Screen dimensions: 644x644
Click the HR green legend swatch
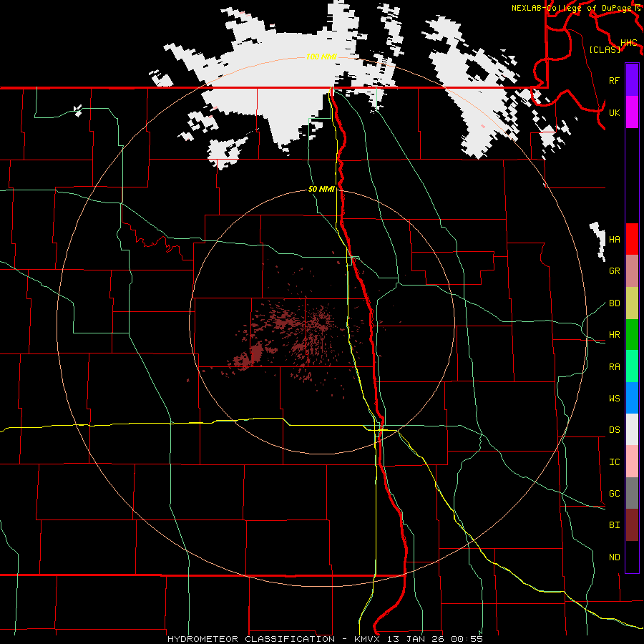click(x=632, y=335)
